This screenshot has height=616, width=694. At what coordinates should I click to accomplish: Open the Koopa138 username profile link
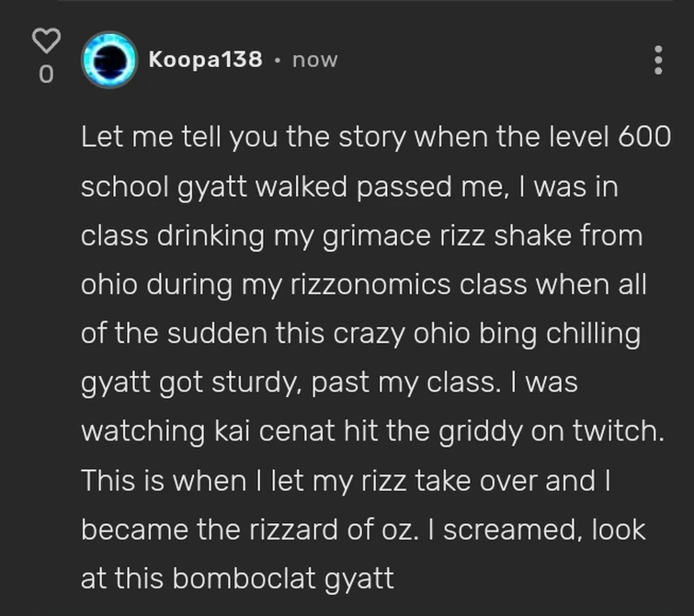tap(205, 60)
